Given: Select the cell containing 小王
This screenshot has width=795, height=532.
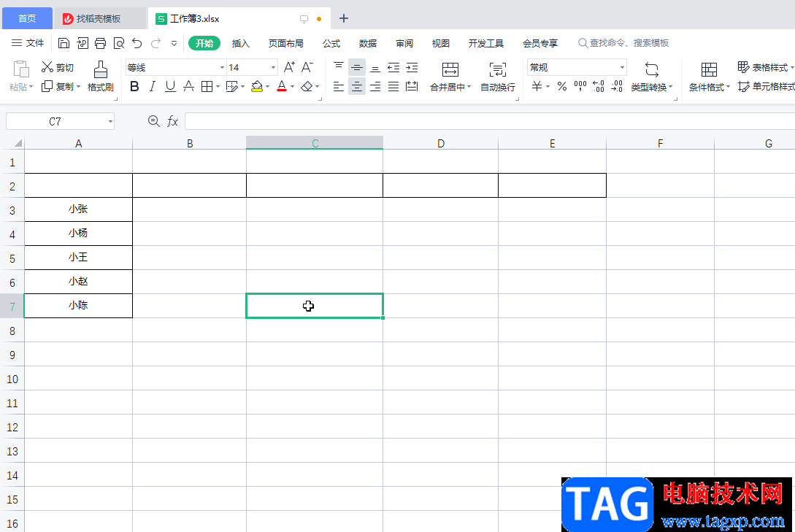Looking at the screenshot, I should click(x=78, y=258).
